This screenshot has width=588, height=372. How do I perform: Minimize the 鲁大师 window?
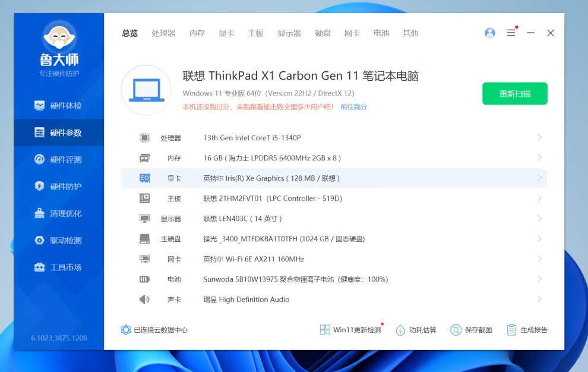530,33
